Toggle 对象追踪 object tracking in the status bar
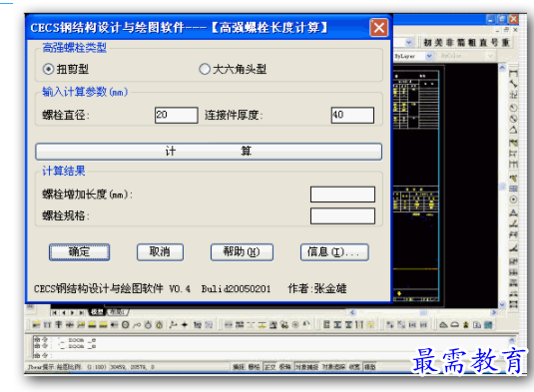The image size is (534, 392). pos(333,367)
